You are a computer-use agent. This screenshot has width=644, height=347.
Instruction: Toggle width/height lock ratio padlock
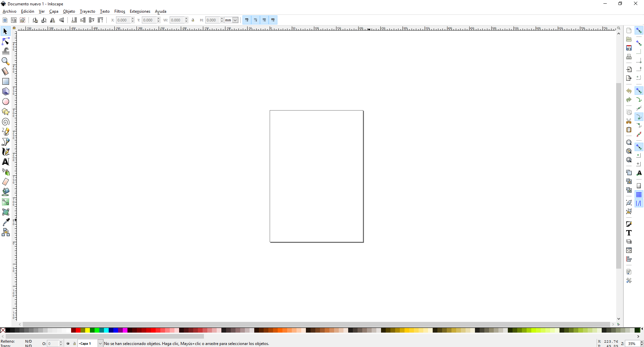click(x=193, y=20)
